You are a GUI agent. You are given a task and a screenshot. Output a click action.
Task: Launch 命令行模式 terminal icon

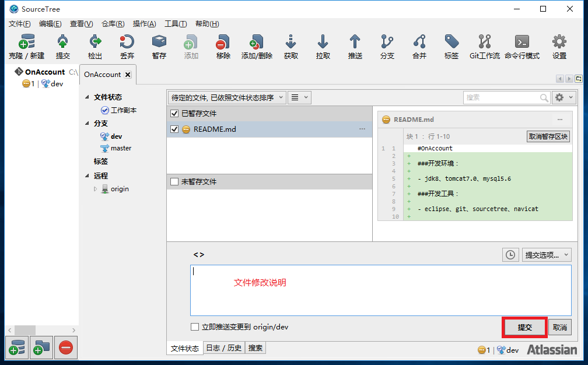[x=522, y=47]
